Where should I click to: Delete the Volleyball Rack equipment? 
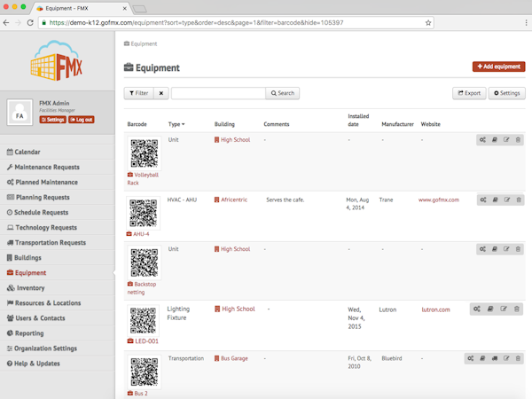tap(518, 140)
